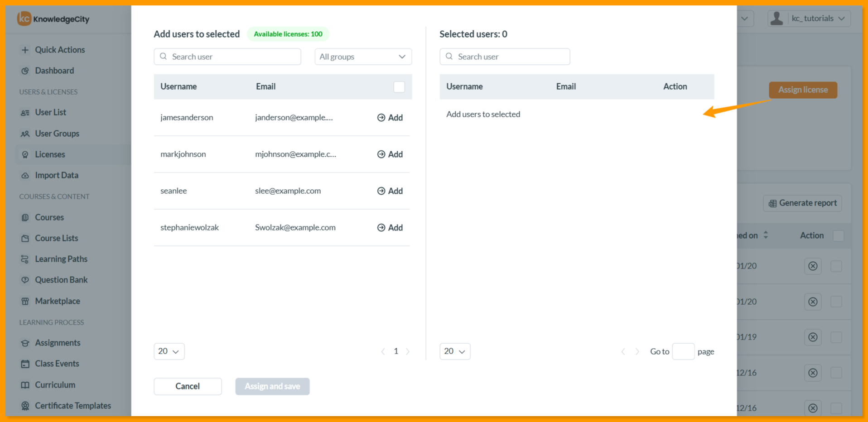
Task: Add user markjohnson to selected
Action: pos(390,154)
